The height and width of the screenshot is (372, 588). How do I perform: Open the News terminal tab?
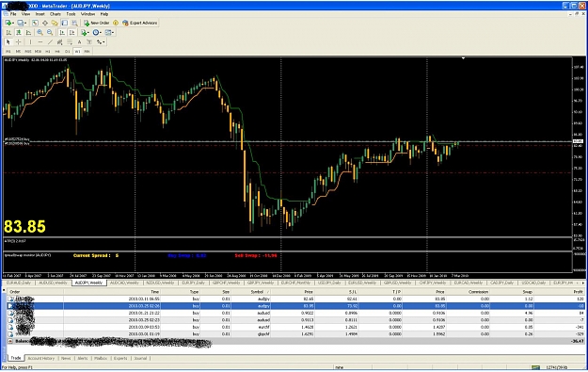pos(66,358)
